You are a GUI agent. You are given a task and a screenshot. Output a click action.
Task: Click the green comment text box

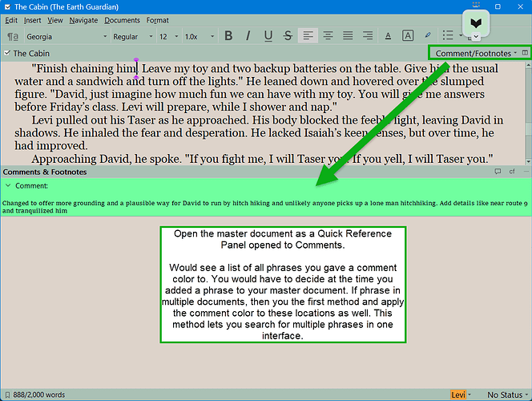tap(264, 207)
